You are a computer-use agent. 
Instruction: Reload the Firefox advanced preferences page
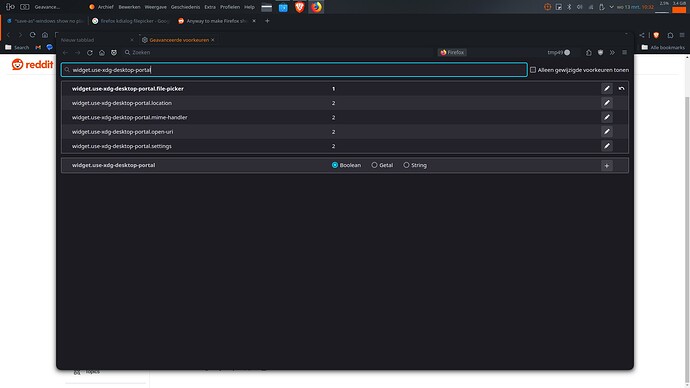coord(90,52)
